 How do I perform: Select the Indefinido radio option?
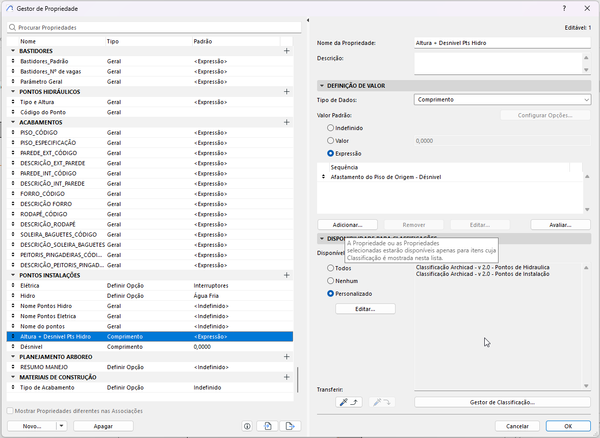pyautogui.click(x=330, y=128)
